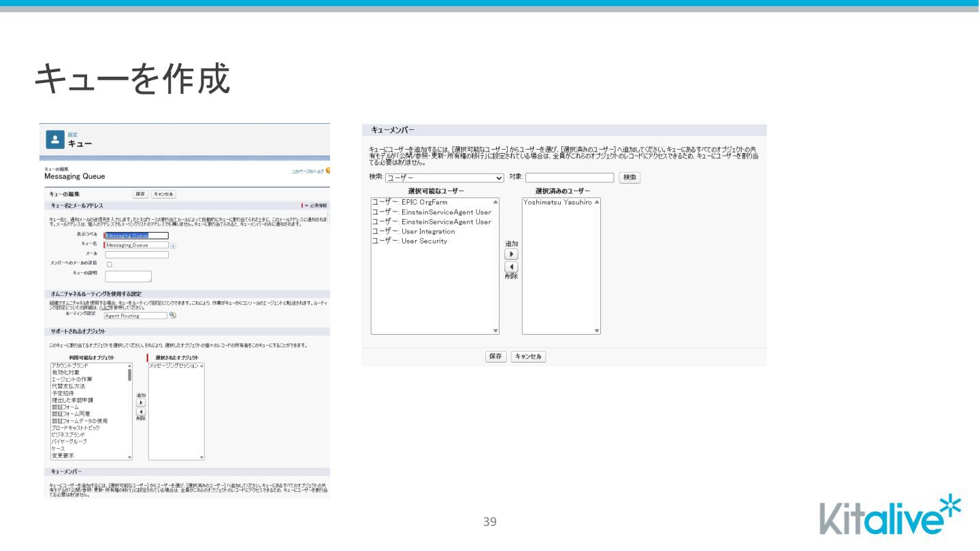The width and height of the screenshot is (980, 551).
Task: Click 保存 below the queue members lists
Action: (495, 356)
